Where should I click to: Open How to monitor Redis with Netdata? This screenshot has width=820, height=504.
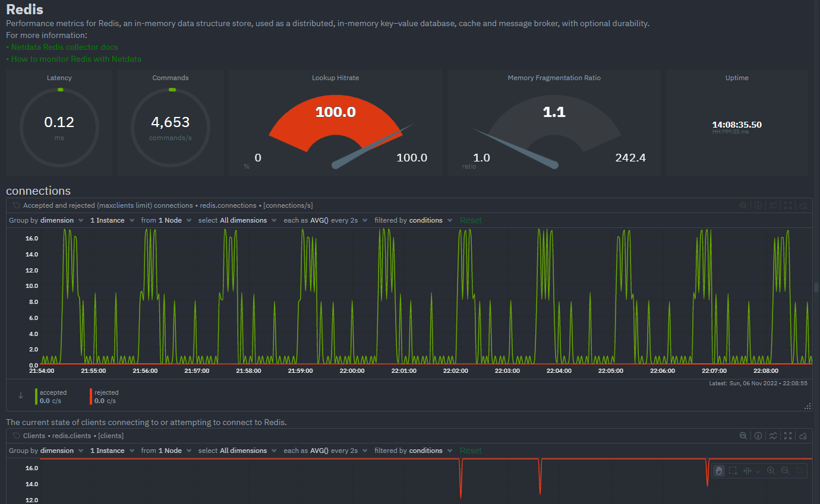[x=76, y=59]
